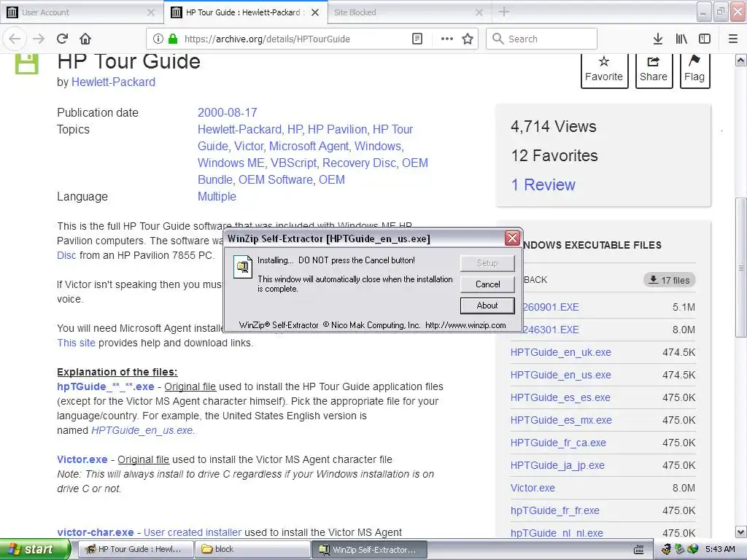Download Victor.exe from the file list

tap(533, 488)
